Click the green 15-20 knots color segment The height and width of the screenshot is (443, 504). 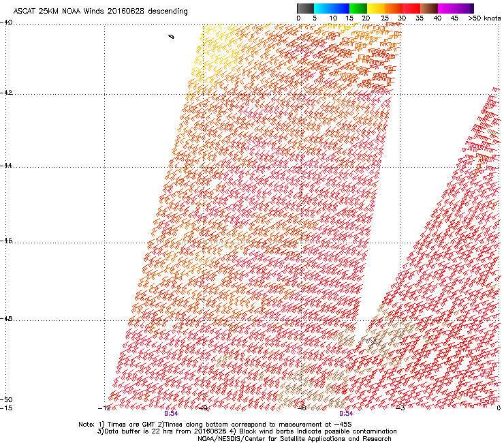click(x=358, y=8)
